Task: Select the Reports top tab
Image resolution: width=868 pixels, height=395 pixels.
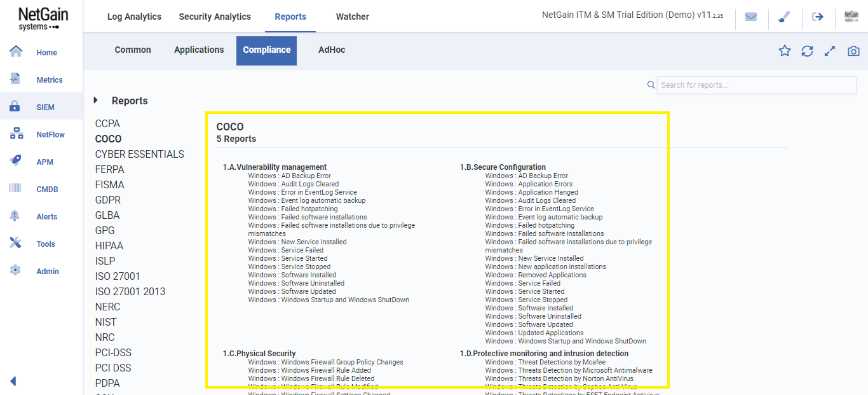Action: [290, 17]
